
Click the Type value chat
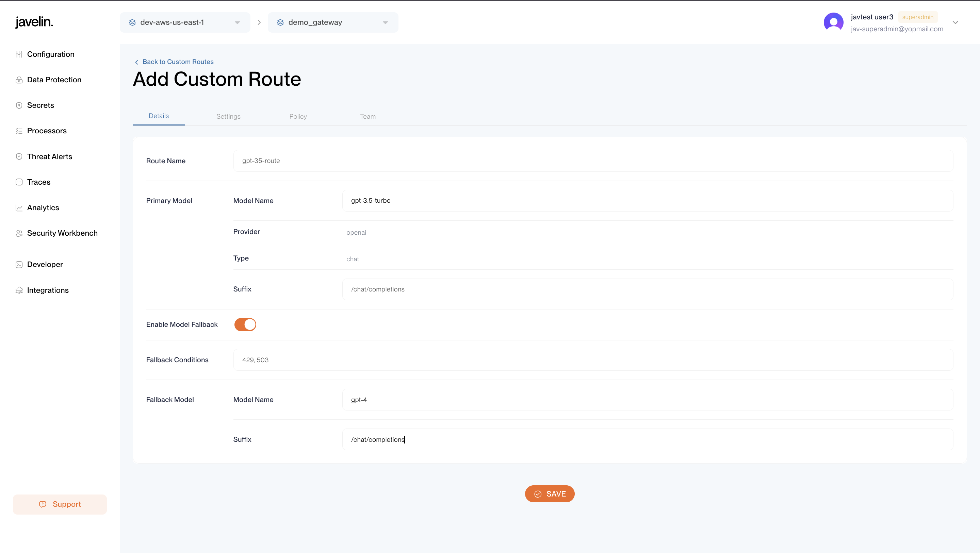click(352, 259)
